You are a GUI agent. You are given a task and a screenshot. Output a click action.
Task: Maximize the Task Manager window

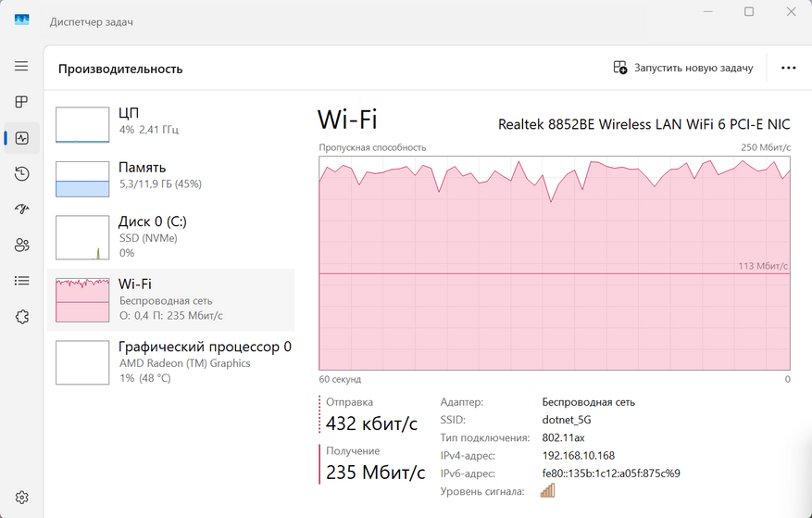point(749,12)
